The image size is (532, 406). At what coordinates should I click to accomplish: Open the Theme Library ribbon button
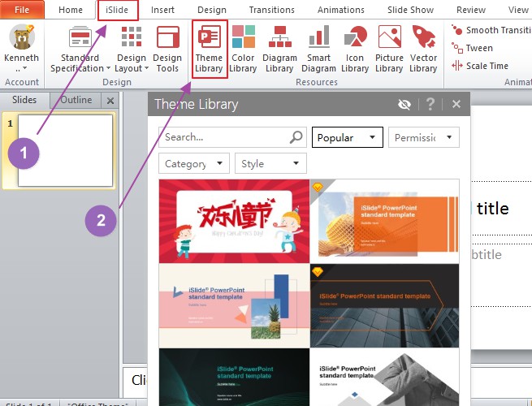(x=209, y=49)
